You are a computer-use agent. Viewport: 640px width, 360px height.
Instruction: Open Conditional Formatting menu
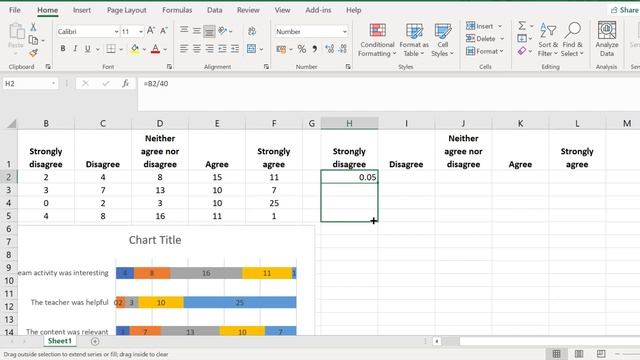click(377, 40)
